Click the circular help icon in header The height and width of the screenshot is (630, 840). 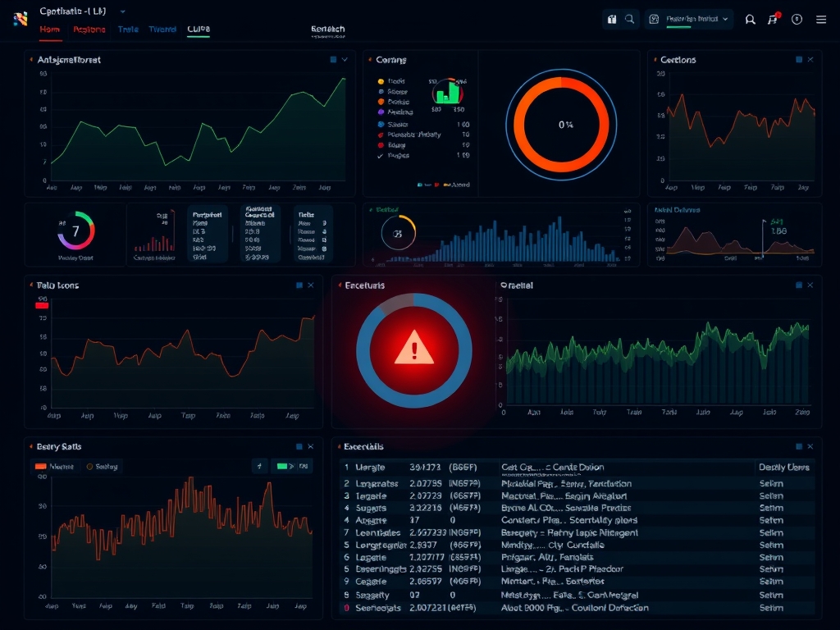pyautogui.click(x=797, y=20)
